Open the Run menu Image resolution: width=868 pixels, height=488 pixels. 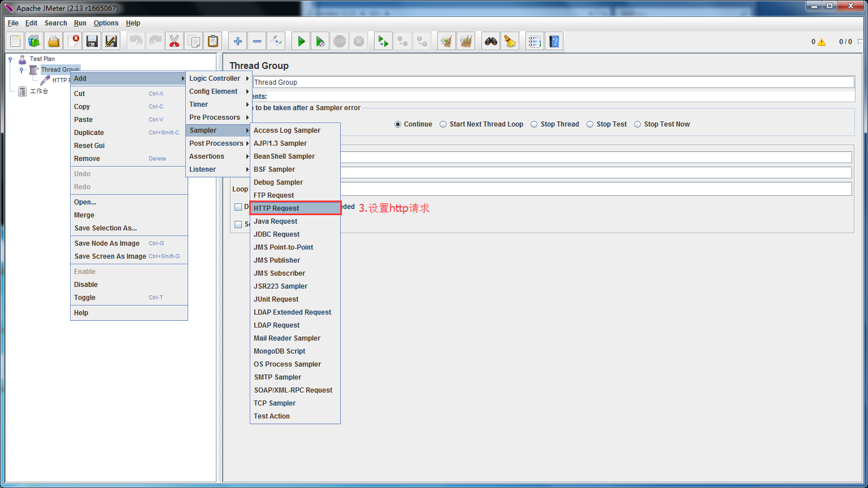80,23
